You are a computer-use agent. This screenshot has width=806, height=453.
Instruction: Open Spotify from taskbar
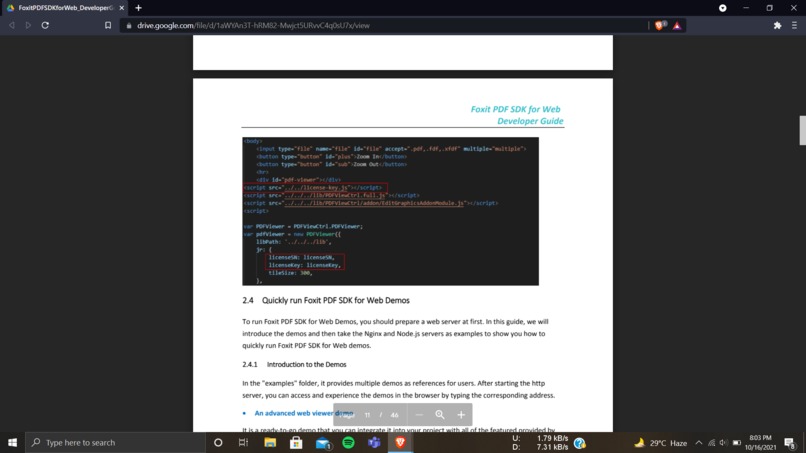point(348,442)
